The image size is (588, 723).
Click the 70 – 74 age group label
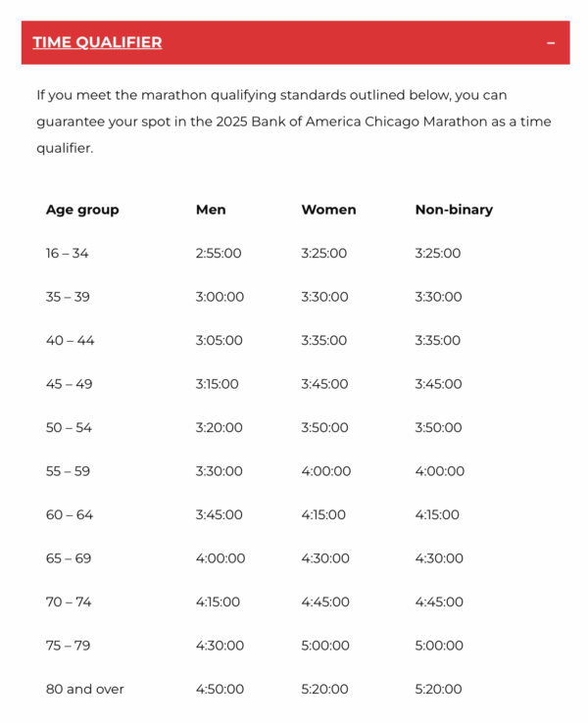[x=69, y=602]
